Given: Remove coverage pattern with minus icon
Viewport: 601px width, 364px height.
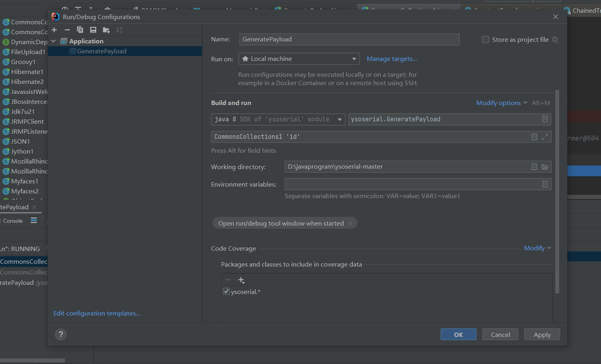Looking at the screenshot, I should coord(228,280).
